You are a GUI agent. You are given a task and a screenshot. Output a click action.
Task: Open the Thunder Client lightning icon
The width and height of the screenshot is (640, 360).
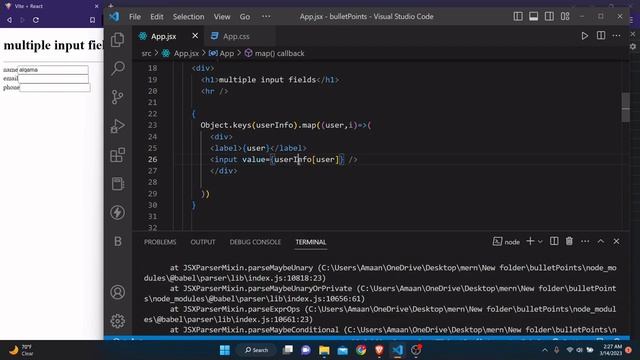(118, 213)
